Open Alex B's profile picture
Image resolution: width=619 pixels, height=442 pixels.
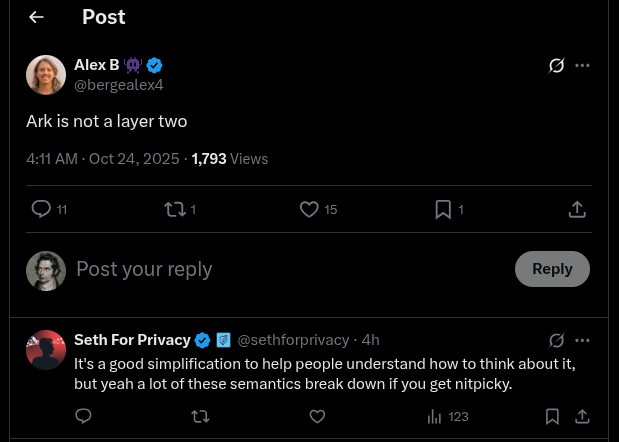46,75
